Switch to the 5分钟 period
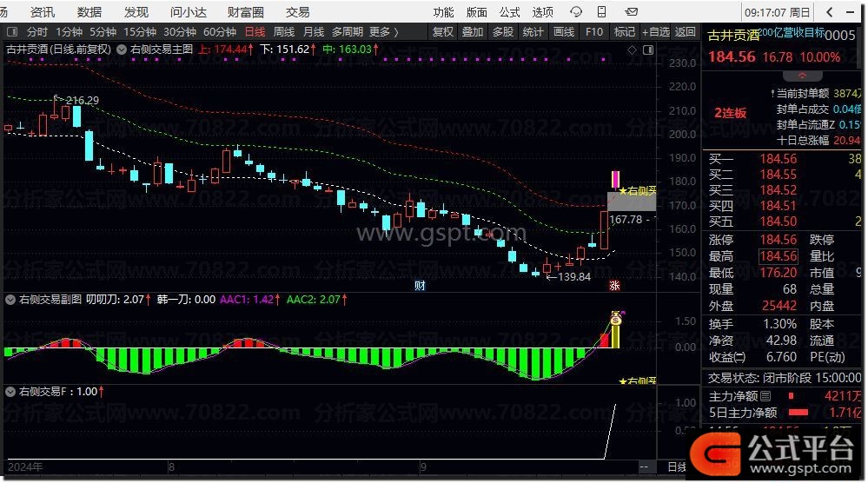The width and height of the screenshot is (868, 483). pyautogui.click(x=103, y=32)
